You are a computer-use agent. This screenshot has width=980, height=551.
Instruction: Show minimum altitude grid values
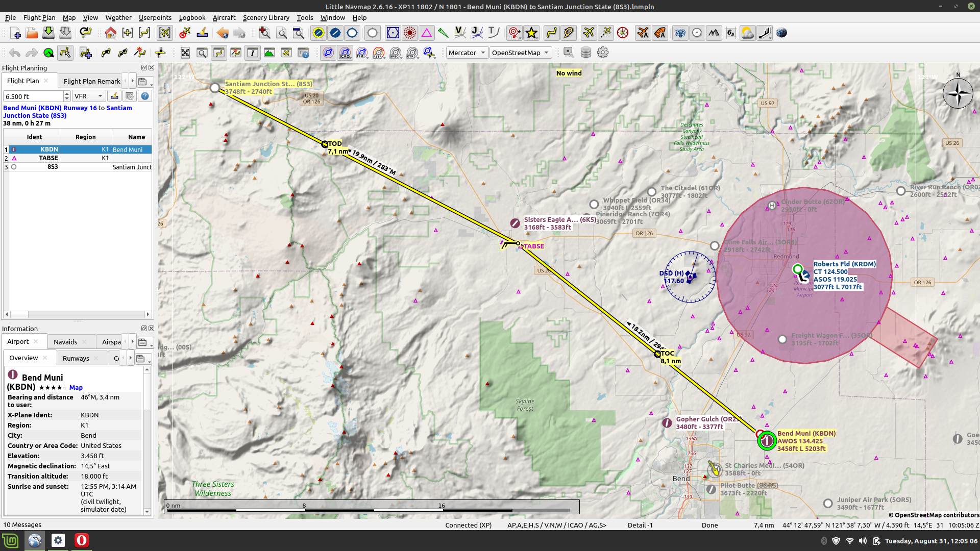731,33
